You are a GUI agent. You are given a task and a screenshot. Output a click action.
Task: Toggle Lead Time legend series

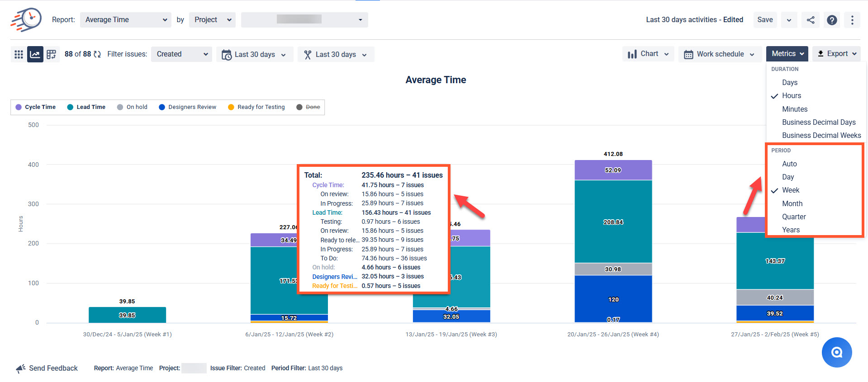click(86, 107)
